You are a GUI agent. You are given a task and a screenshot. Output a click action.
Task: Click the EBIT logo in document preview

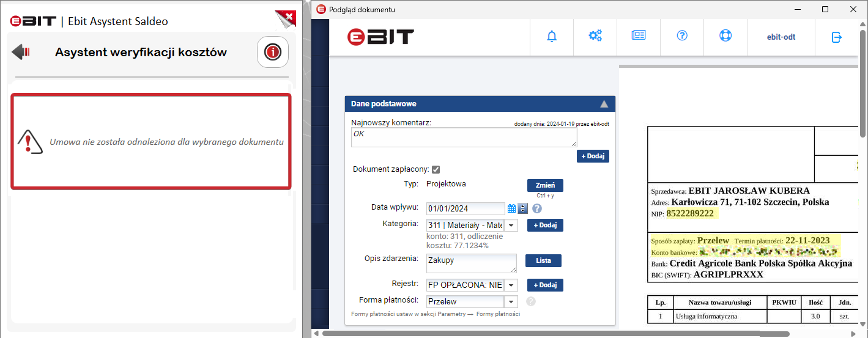pos(380,36)
